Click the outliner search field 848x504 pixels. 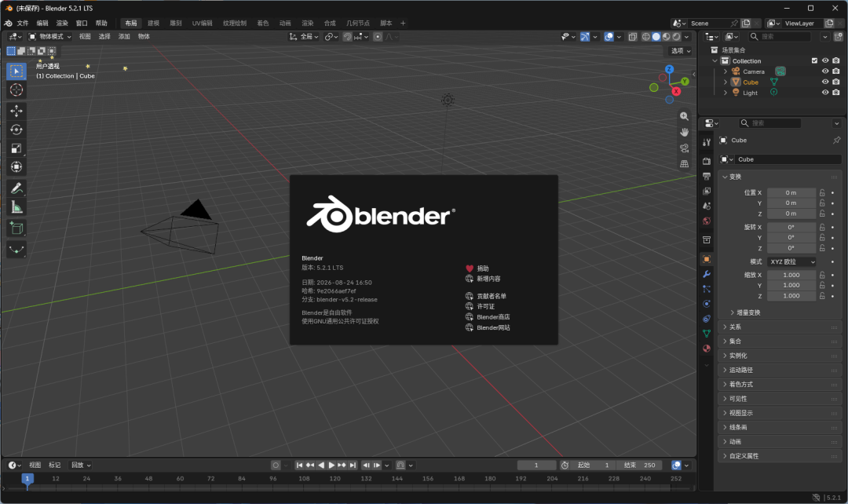click(779, 36)
